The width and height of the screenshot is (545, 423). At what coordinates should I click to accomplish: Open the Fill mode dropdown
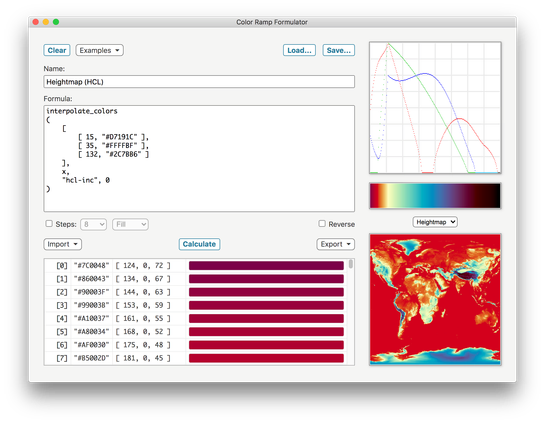(130, 224)
